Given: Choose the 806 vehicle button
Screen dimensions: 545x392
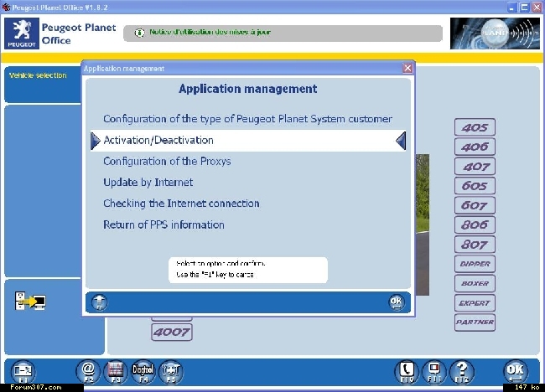Looking at the screenshot, I should point(475,225).
